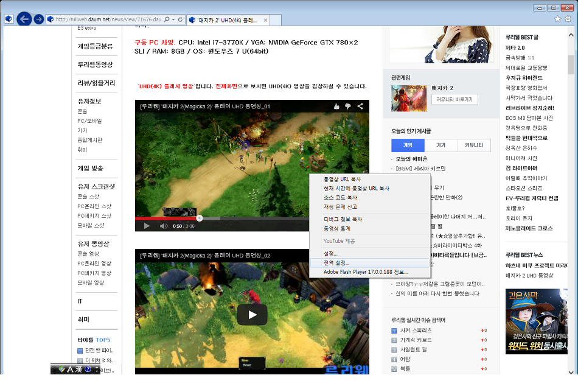Screen dimensions: 578x392
Task: Share the first Magicka 2 video
Action: pyautogui.click(x=360, y=106)
